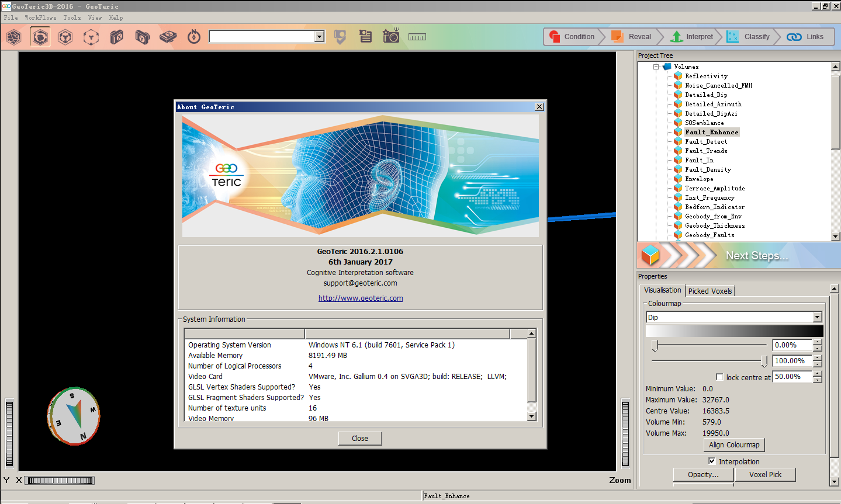841x504 pixels.
Task: Click the first geobody surface toolbar icon
Action: pos(13,37)
